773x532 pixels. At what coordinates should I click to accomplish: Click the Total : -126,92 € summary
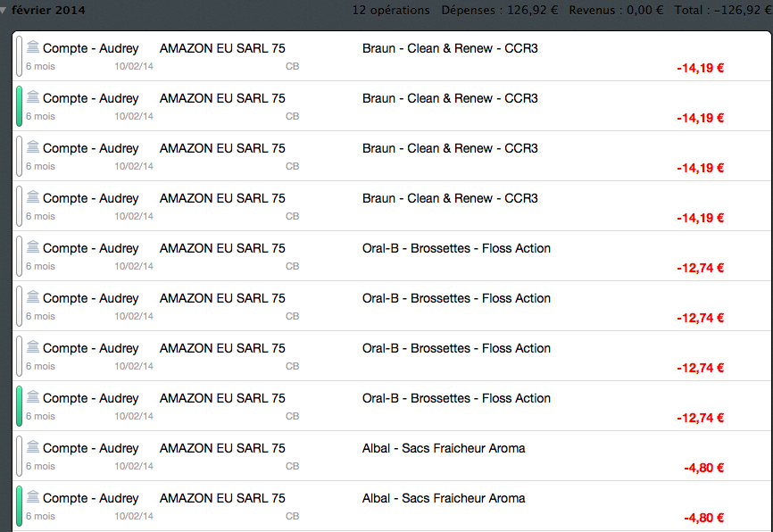[x=722, y=10]
